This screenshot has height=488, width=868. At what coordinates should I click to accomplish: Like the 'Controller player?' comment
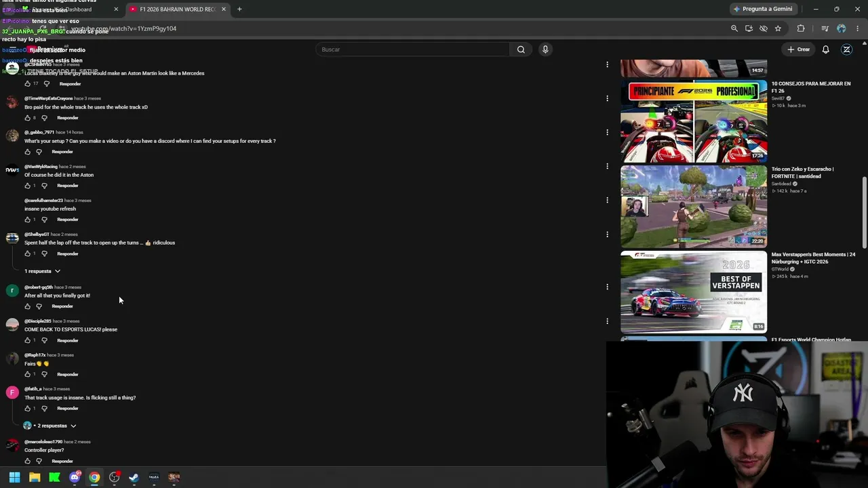(27, 461)
